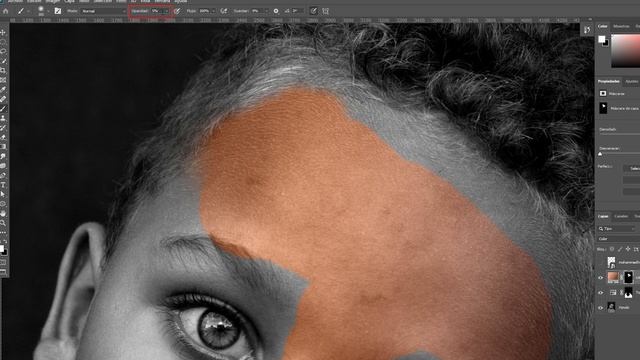Select the Eraser tool
This screenshot has height=360, width=640.
coord(3,137)
